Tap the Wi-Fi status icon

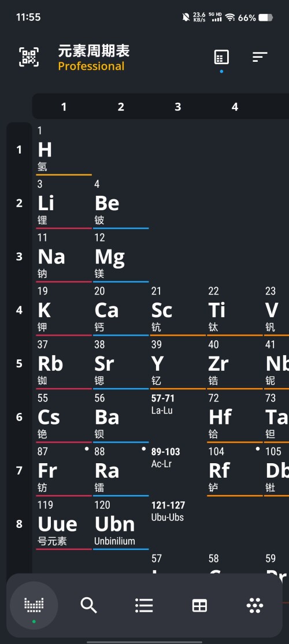(x=230, y=17)
